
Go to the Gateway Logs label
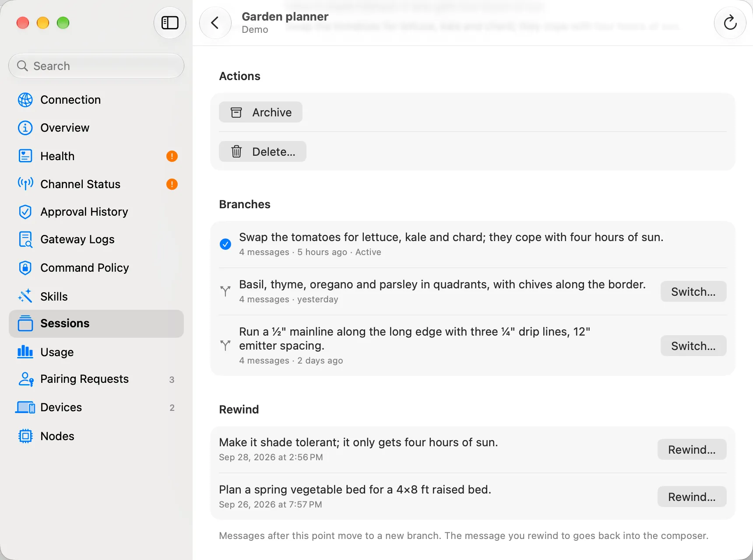coord(77,239)
